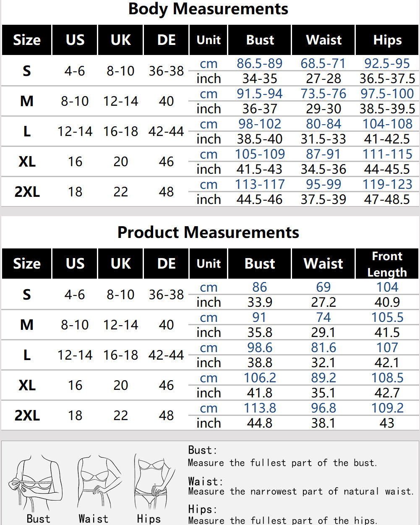Image resolution: width=420 pixels, height=525 pixels.
Task: Click the XL label in Product Measurements
Action: [27, 385]
